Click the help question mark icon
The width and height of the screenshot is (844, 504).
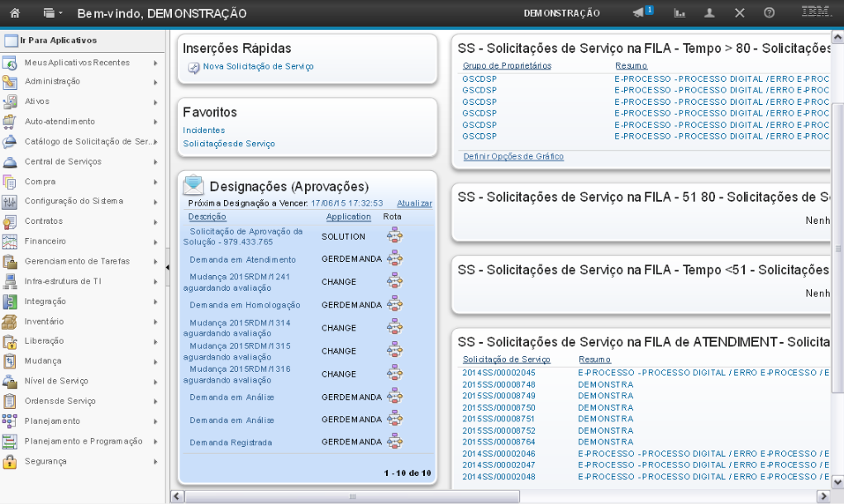click(769, 13)
